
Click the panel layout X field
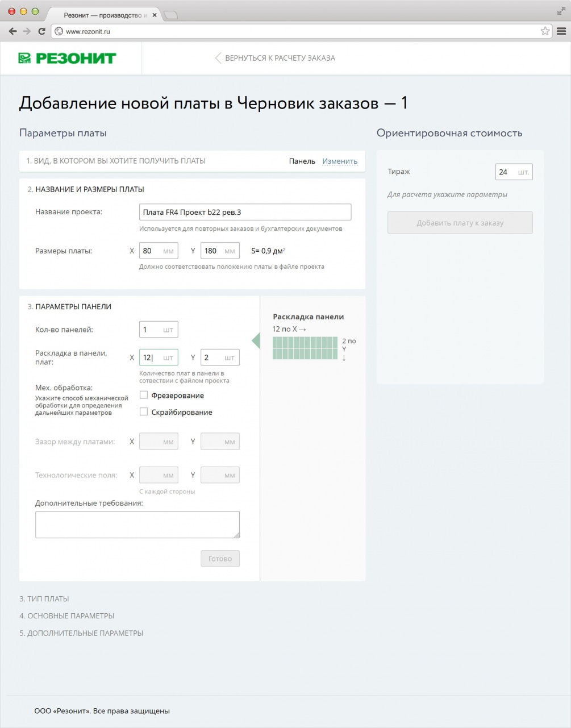pyautogui.click(x=159, y=357)
